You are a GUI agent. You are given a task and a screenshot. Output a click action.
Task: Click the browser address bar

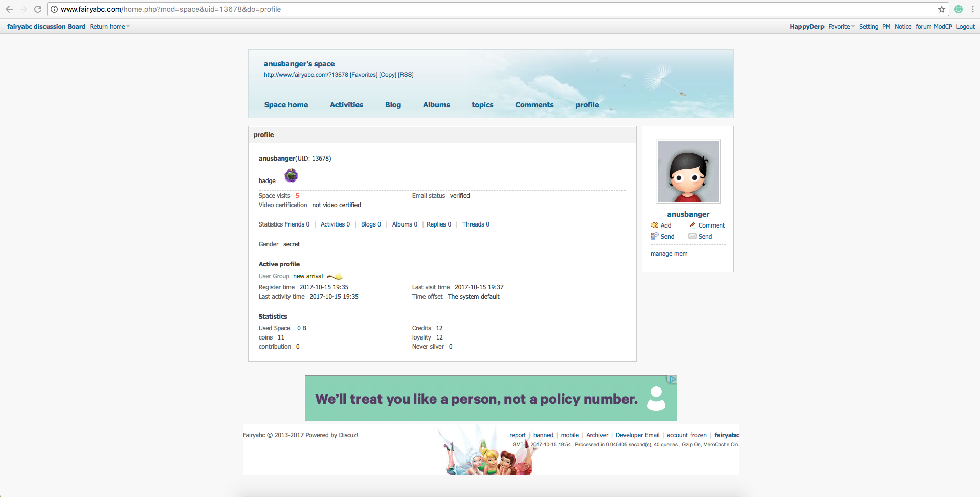click(x=460, y=9)
